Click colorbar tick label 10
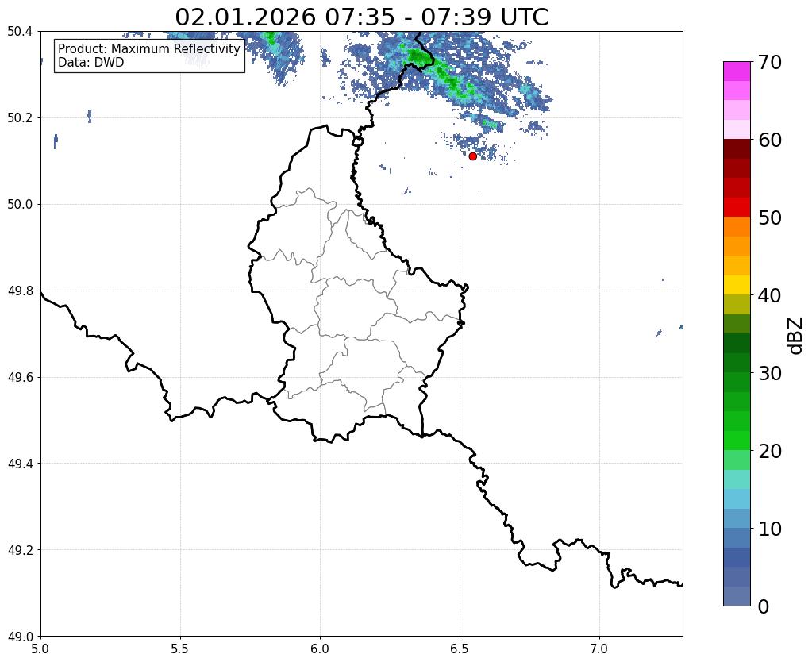Image resolution: width=812 pixels, height=662 pixels. 770,529
